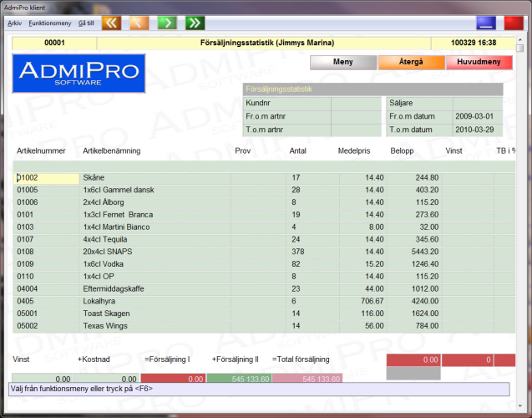This screenshot has width=532, height=418.
Task: Select the Eftermiddagskaffe row
Action: [264, 289]
